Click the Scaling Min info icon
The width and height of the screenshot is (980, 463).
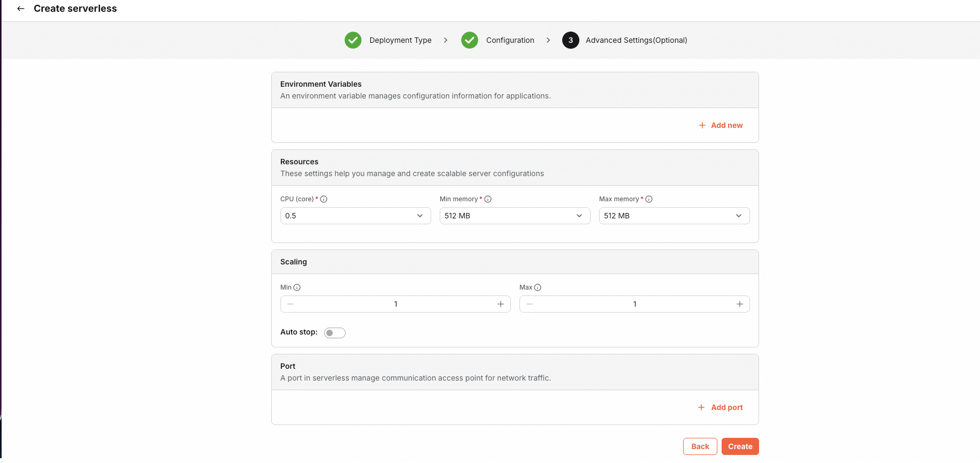click(x=297, y=287)
